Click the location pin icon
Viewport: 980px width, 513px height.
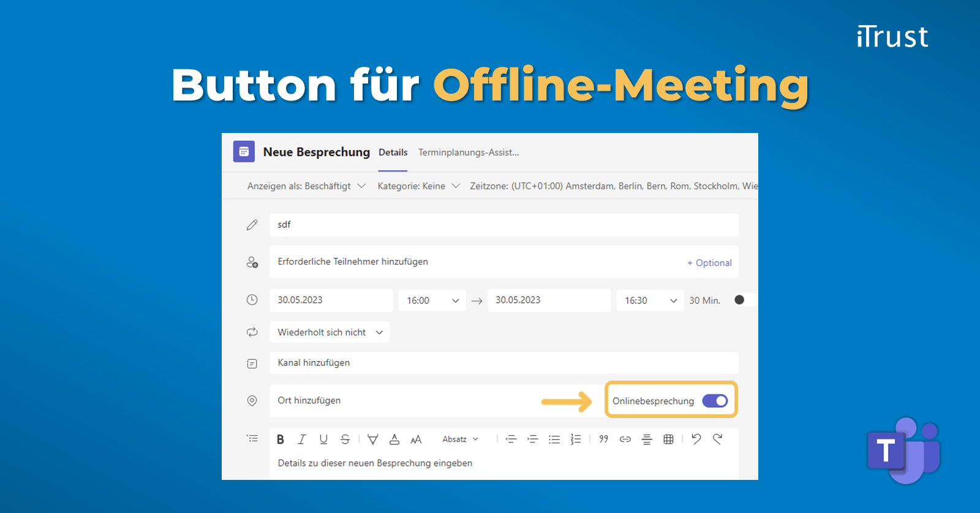[252, 400]
